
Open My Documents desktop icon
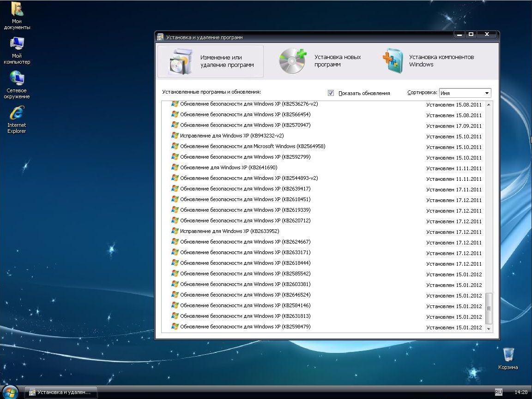tap(17, 9)
